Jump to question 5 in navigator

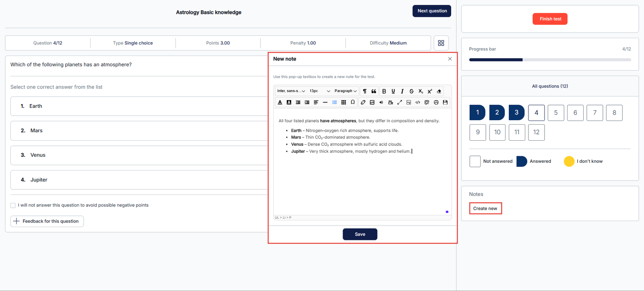coord(556,113)
